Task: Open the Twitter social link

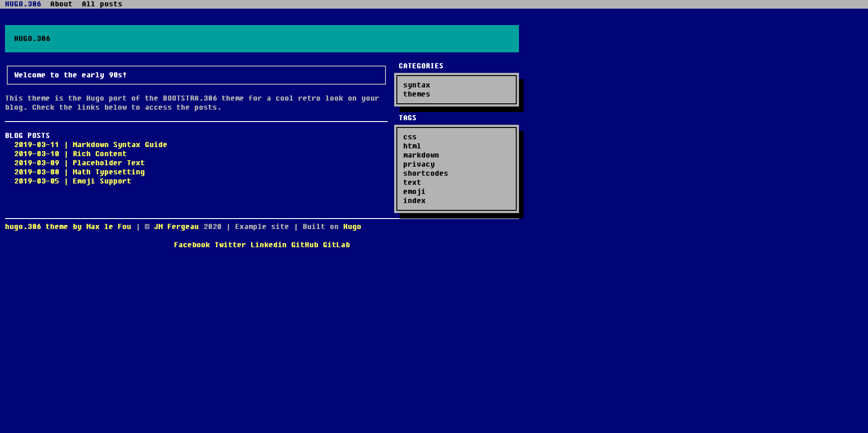Action: click(230, 245)
